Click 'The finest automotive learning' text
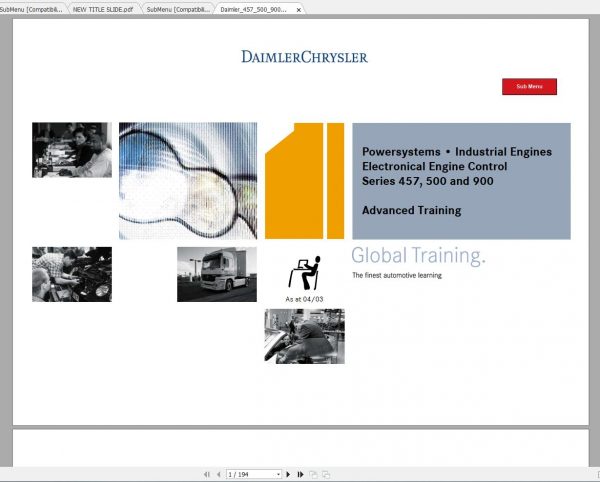This screenshot has width=600, height=482. (397, 275)
